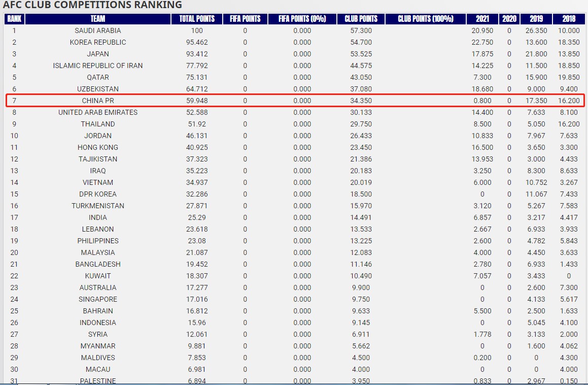Screen dimensions: 588x385
Task: Select the MALDIVES team name
Action: click(98, 357)
